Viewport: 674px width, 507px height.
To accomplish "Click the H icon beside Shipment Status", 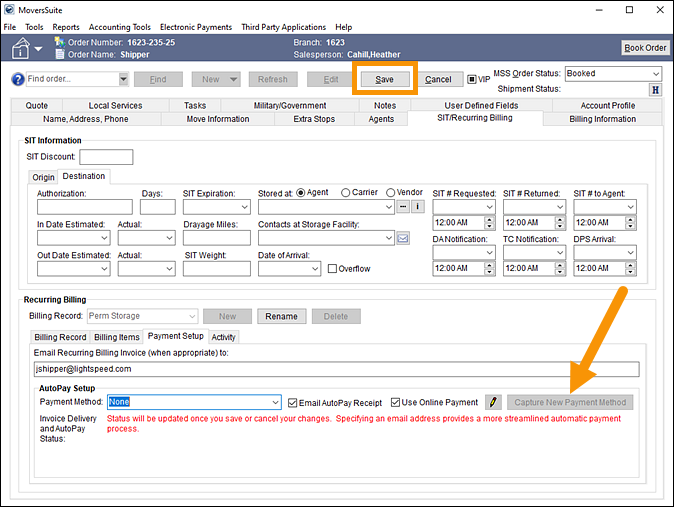I will [x=656, y=90].
